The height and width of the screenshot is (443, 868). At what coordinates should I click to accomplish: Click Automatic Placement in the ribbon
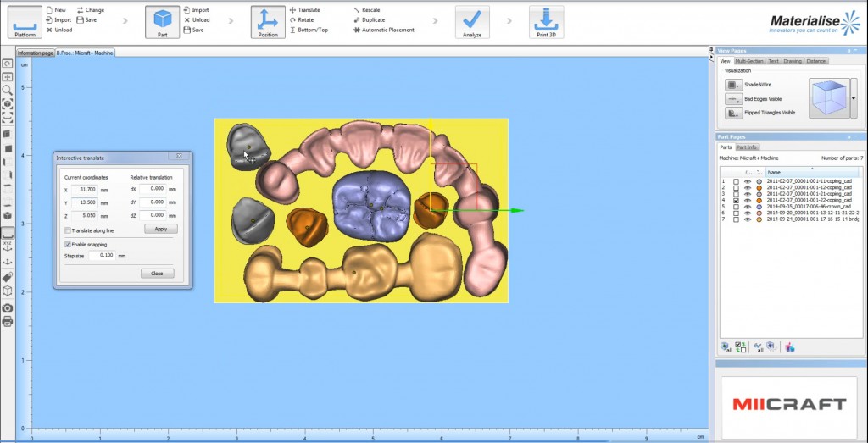point(387,30)
